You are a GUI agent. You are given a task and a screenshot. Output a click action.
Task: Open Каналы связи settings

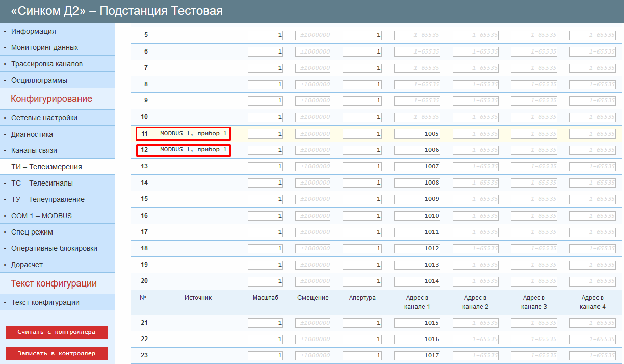(x=34, y=150)
